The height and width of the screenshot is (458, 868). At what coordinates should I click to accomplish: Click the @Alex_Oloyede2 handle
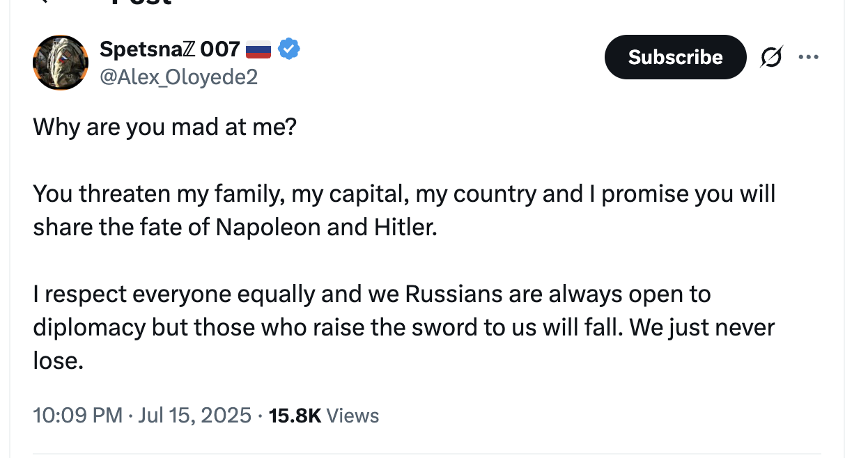click(179, 77)
